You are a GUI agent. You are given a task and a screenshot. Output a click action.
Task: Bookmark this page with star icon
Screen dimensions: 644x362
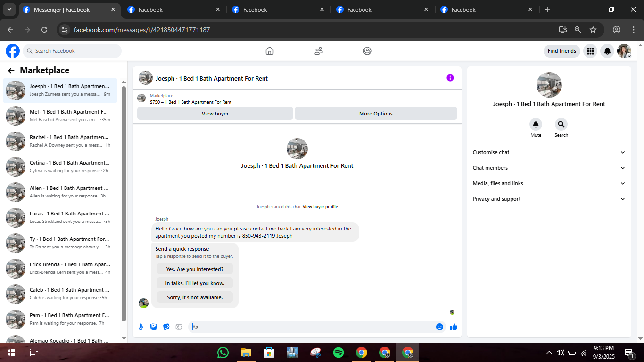[x=593, y=30]
